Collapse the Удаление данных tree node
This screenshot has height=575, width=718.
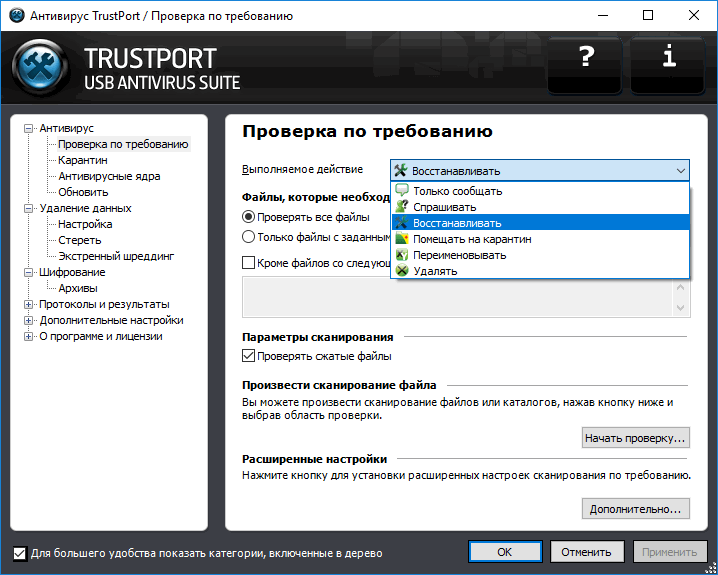pos(28,209)
